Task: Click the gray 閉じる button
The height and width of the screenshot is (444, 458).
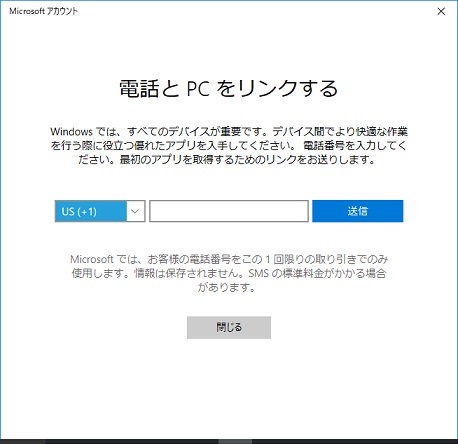Action: tap(229, 327)
